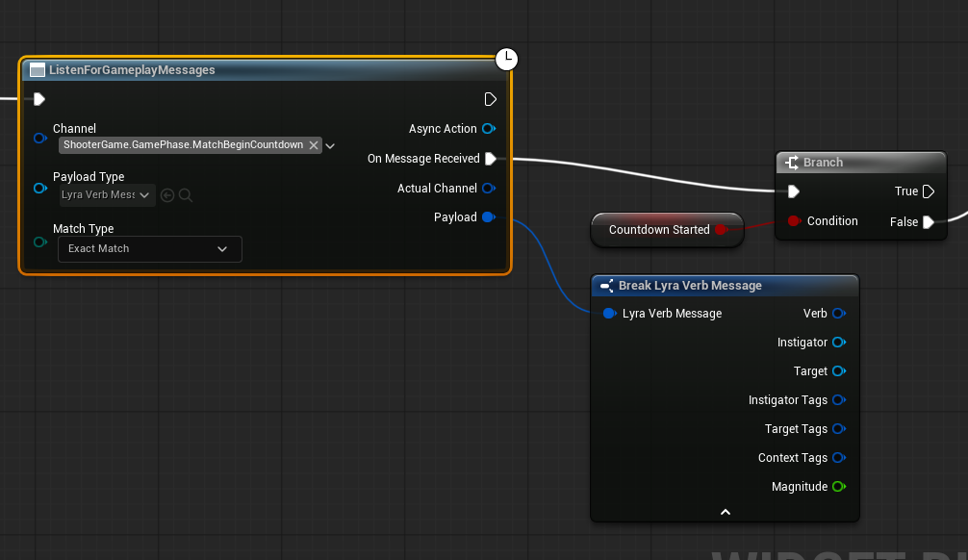
Task: Open the Lyra Verb Message struct dropdown
Action: 107,195
